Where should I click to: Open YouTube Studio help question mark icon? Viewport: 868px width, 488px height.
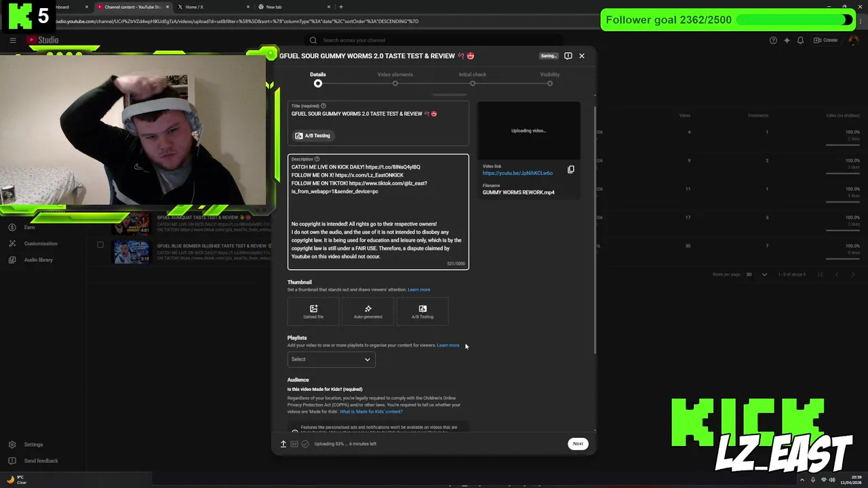tap(773, 40)
